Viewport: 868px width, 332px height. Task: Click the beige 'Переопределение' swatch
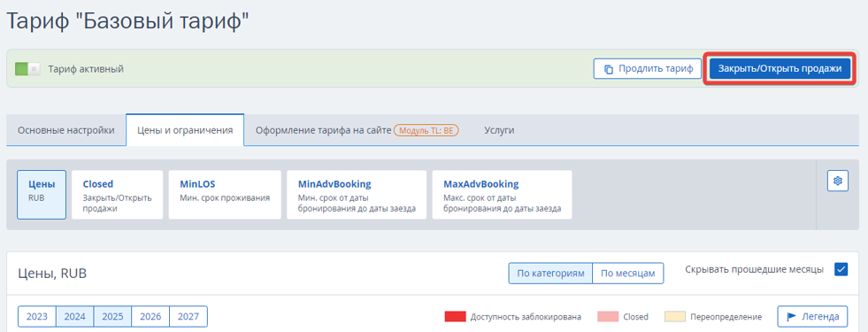[675, 317]
